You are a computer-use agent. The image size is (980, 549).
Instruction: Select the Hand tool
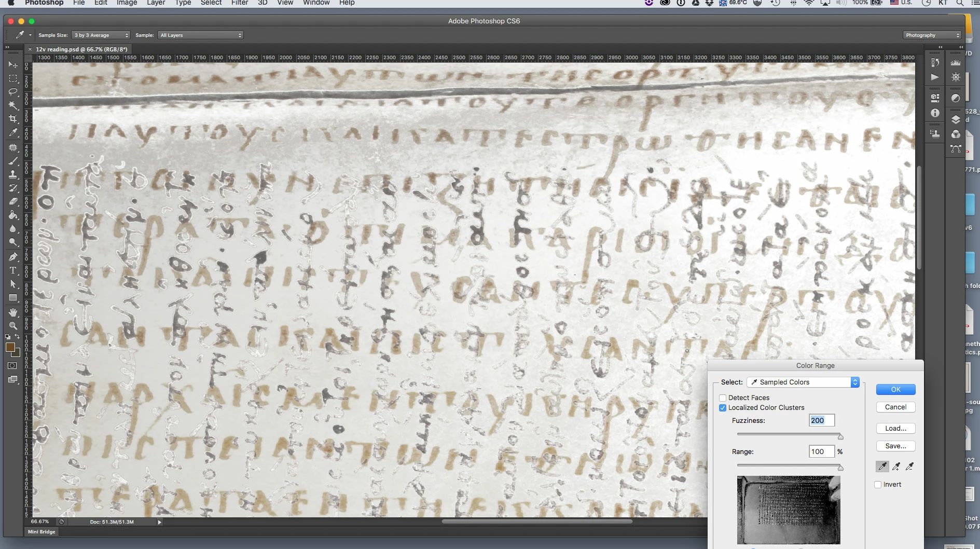13,312
